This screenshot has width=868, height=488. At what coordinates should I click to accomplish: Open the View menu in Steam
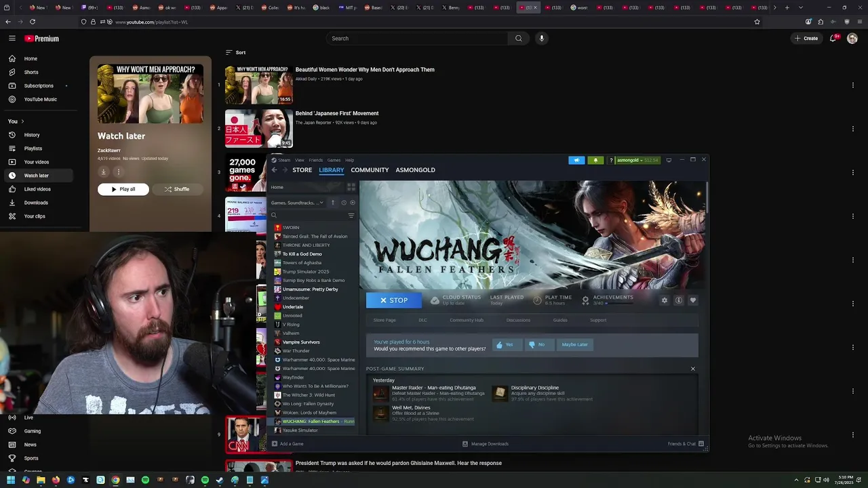tap(299, 160)
